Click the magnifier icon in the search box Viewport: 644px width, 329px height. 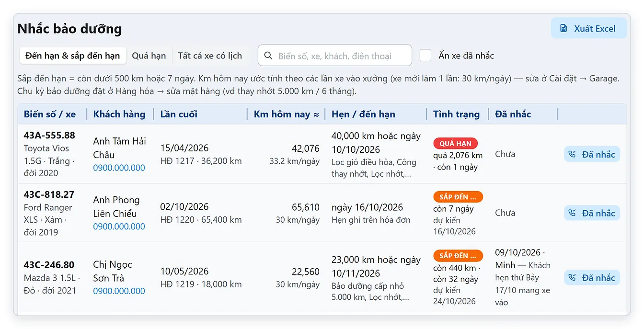[268, 56]
